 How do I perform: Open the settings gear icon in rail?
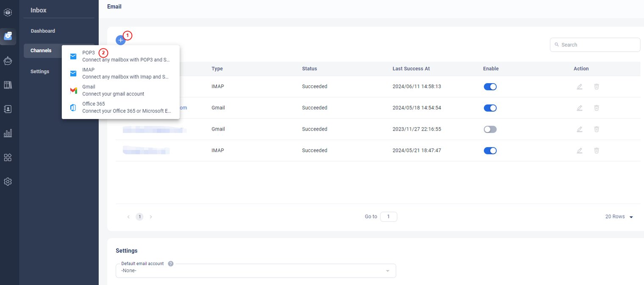pos(8,182)
